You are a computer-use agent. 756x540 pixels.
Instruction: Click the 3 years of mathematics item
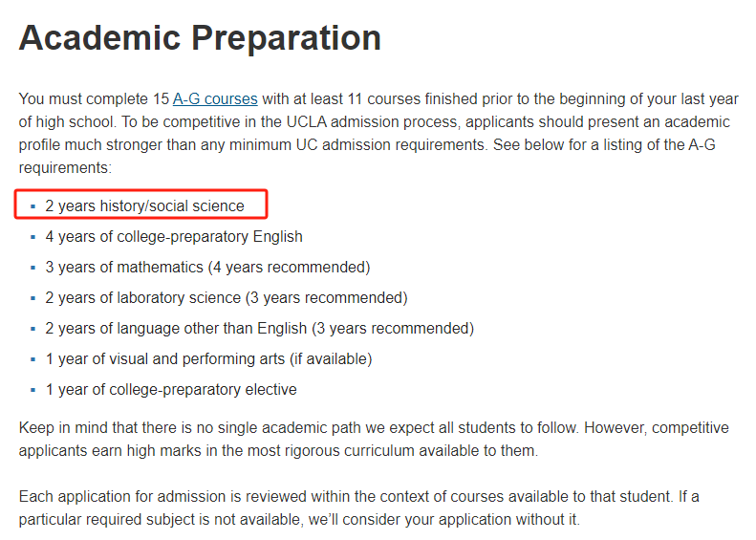pos(207,267)
